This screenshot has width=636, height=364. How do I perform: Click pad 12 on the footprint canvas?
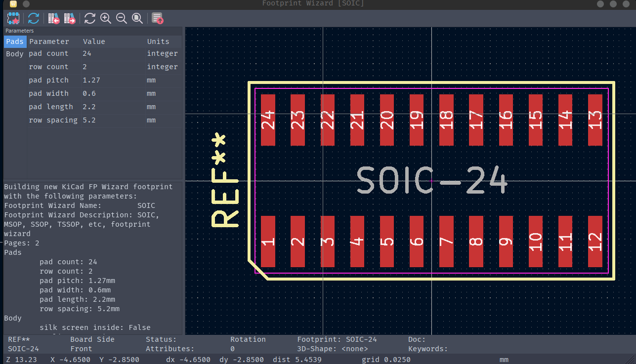coord(595,242)
